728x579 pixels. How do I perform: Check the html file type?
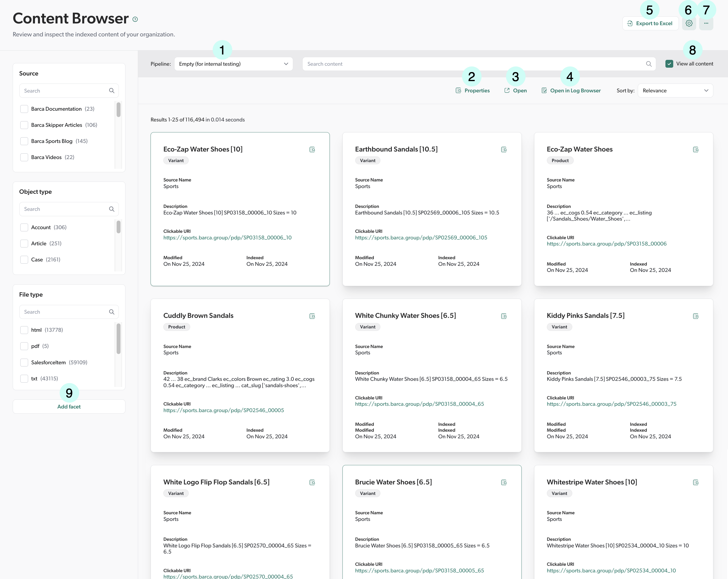pos(24,330)
